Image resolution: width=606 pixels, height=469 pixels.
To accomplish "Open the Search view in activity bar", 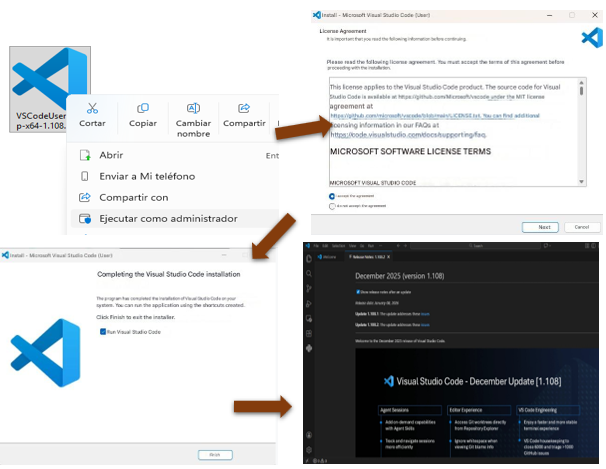I will [309, 274].
